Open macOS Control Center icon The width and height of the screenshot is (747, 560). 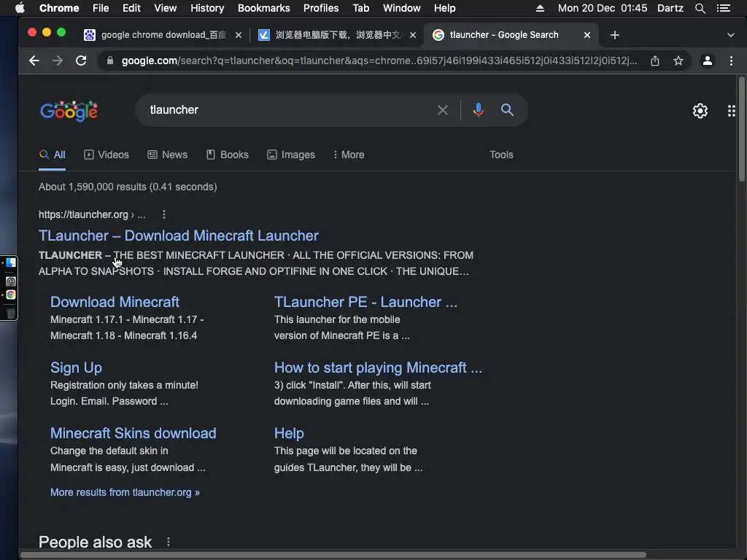pyautogui.click(x=724, y=8)
